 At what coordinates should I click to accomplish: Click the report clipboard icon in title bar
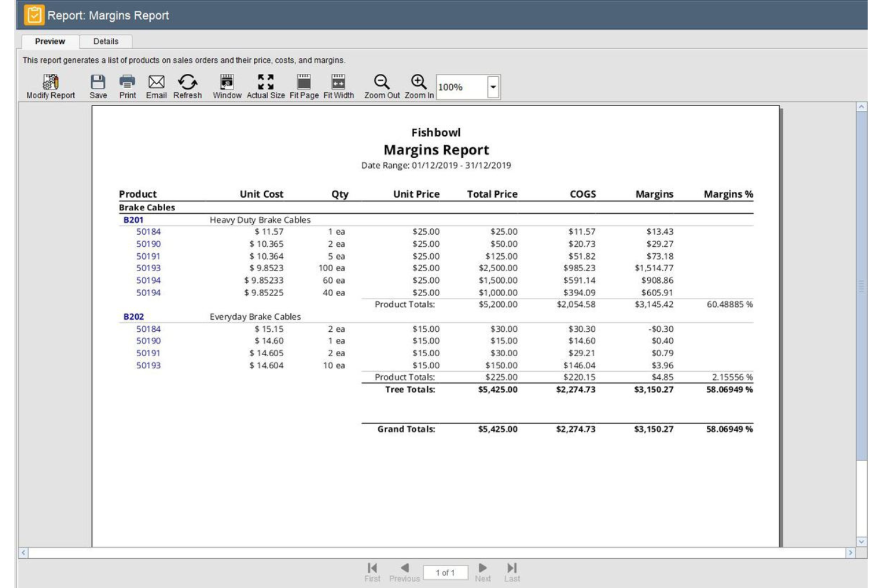pos(34,15)
